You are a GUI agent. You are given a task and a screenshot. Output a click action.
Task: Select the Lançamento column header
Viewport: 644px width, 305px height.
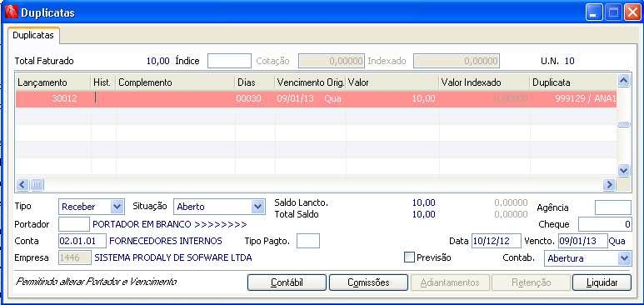pyautogui.click(x=53, y=82)
